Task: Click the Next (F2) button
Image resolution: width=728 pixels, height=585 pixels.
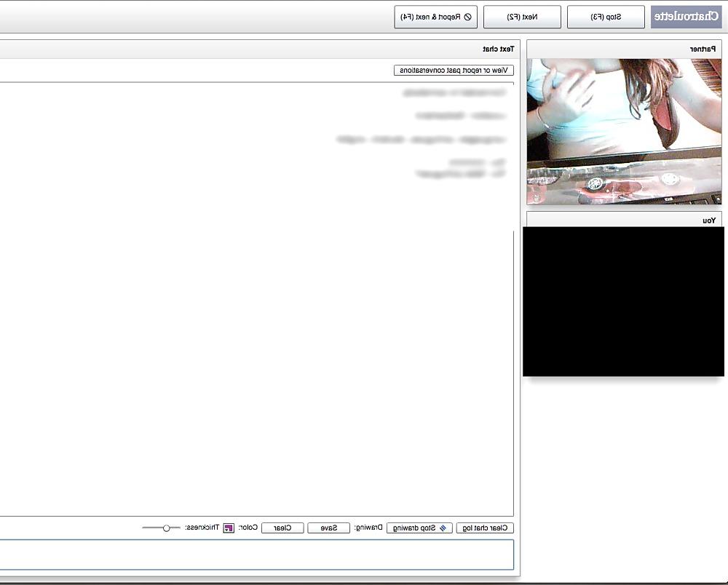Action: [x=522, y=17]
